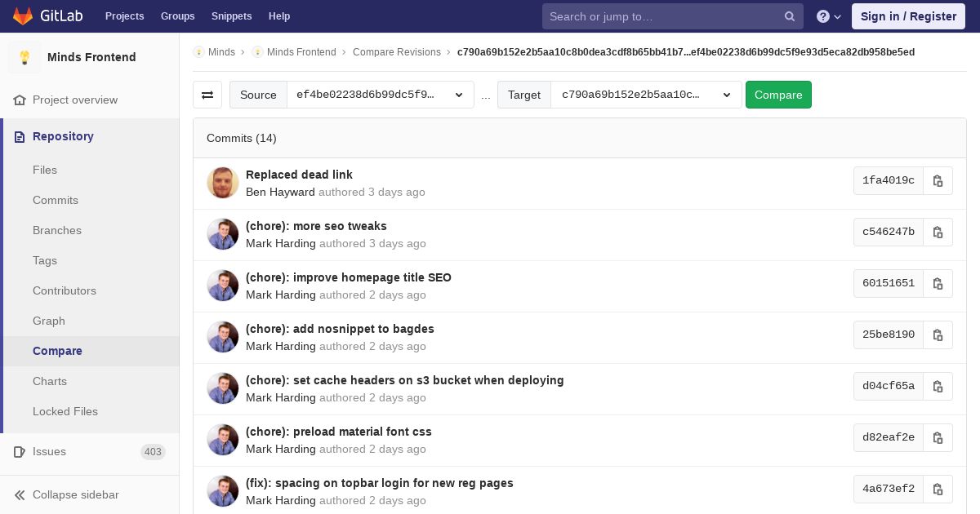Open the Target revision dropdown

click(645, 95)
